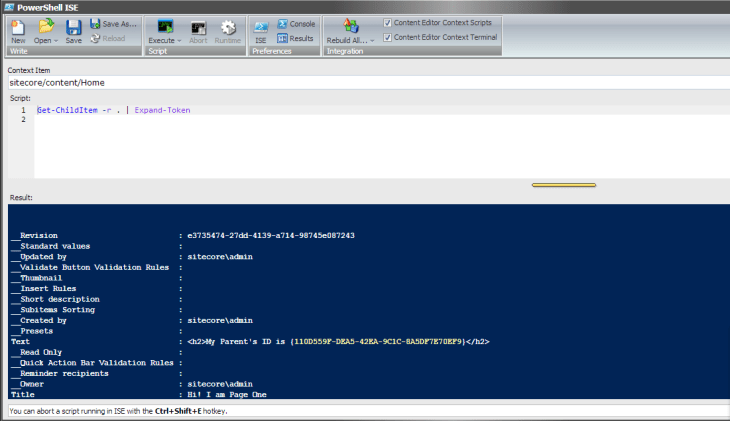Expand the Rebuild All dropdown arrow
Image resolution: width=730 pixels, height=421 pixels.
click(372, 41)
